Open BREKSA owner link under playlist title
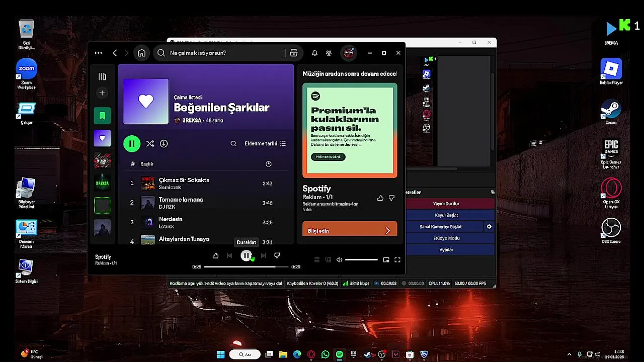The width and height of the screenshot is (644, 362). (x=192, y=121)
